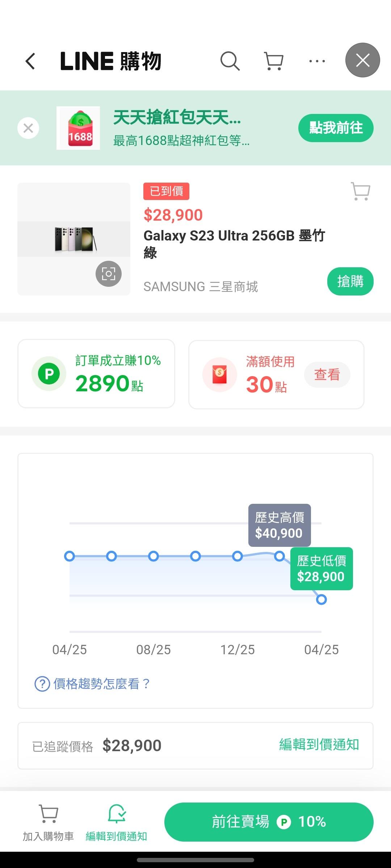Tap the 1688 red envelope image
Screen dimensions: 391x868
tap(78, 128)
